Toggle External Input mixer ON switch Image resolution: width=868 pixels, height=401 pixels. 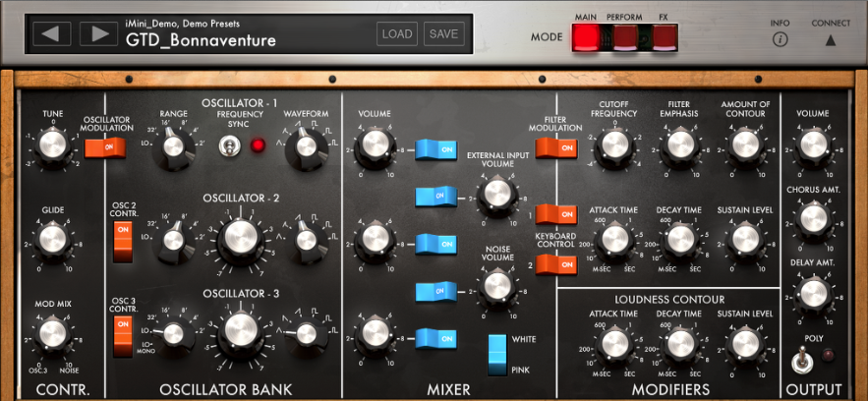click(436, 197)
